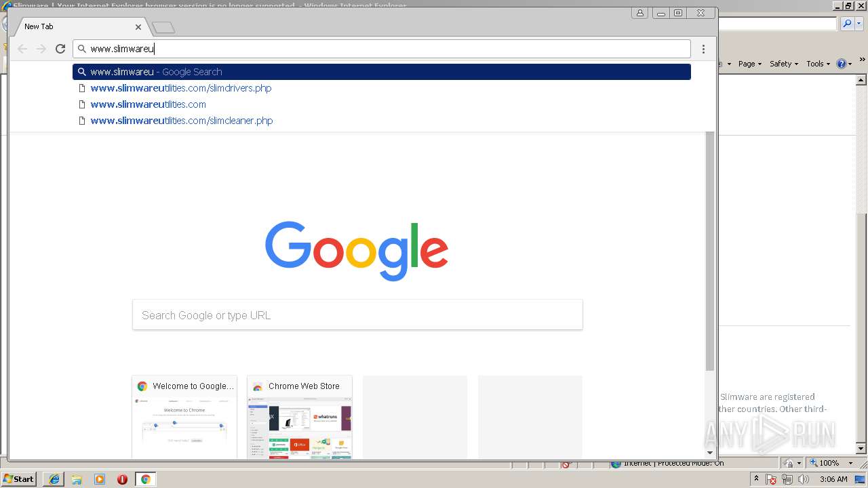Open the media player taskbar icon
The image size is (868, 488).
click(100, 479)
